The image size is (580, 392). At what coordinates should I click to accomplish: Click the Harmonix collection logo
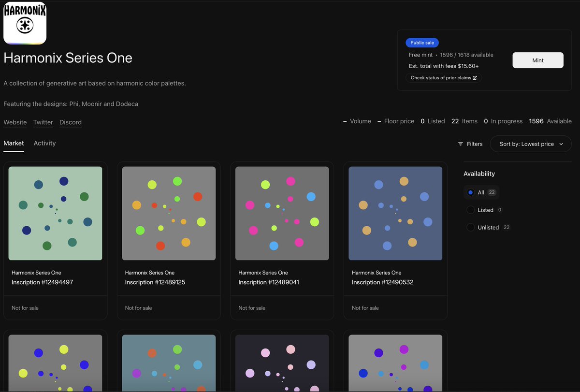pyautogui.click(x=25, y=23)
